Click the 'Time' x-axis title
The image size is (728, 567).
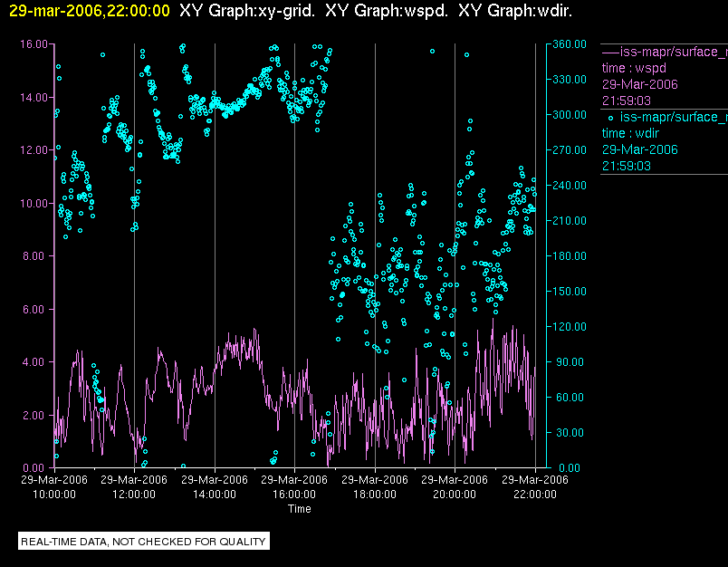point(300,509)
